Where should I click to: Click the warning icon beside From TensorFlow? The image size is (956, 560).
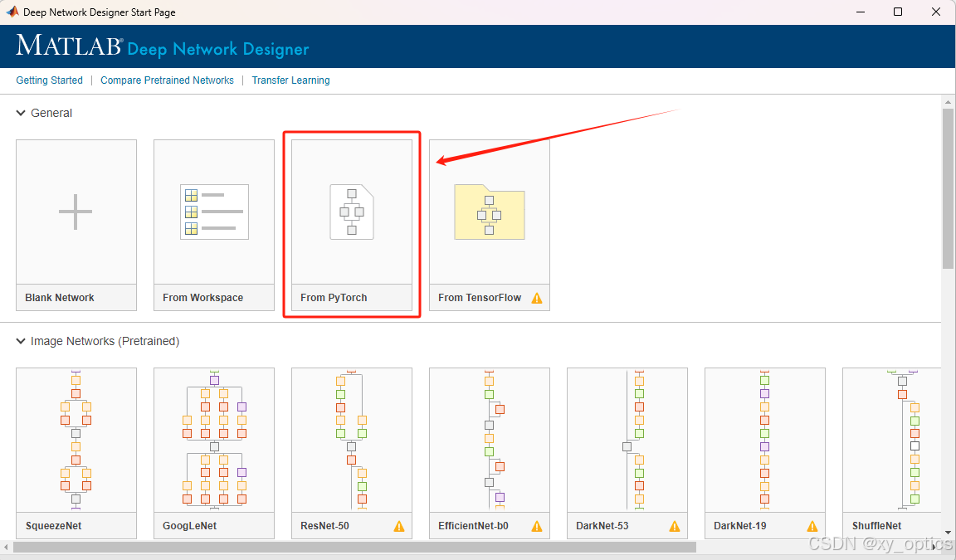[537, 298]
